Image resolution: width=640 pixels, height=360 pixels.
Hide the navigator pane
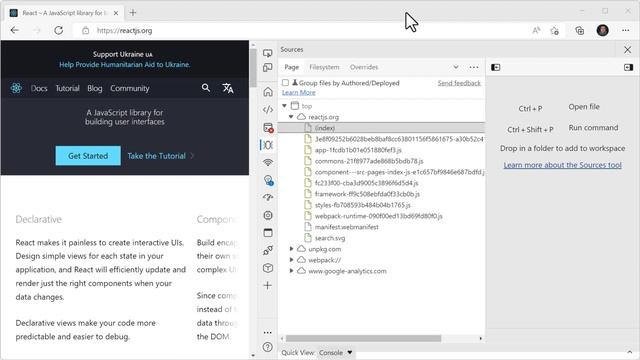click(x=496, y=67)
